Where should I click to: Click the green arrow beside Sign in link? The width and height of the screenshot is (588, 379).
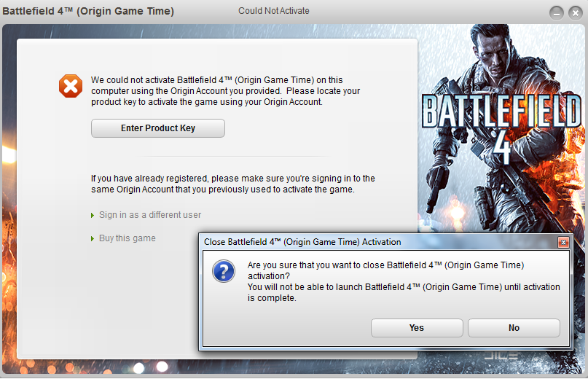click(93, 216)
